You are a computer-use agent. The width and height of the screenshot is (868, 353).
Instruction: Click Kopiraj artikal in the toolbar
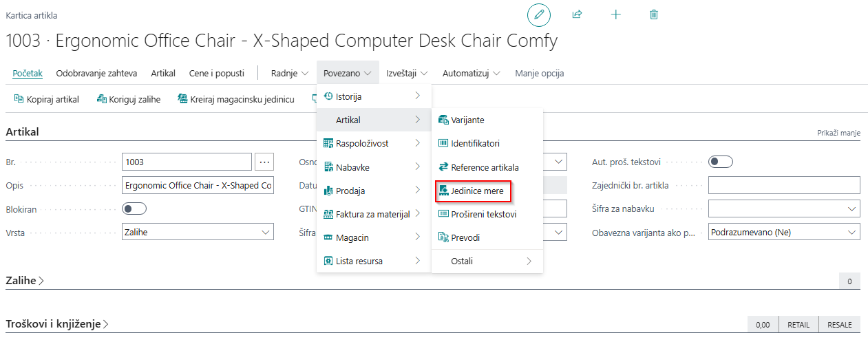47,99
